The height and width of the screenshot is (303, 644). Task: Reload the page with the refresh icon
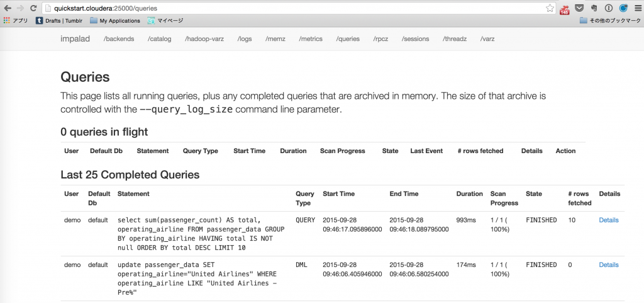pyautogui.click(x=34, y=8)
